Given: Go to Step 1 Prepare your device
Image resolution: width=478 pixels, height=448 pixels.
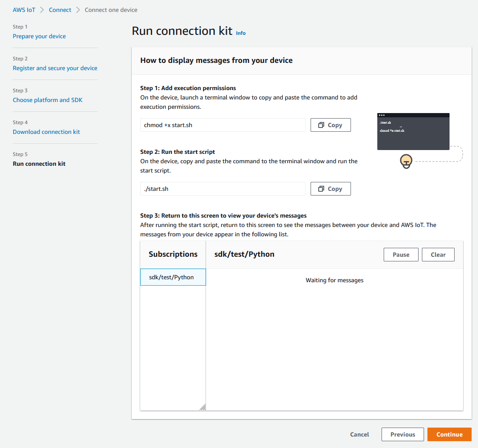Looking at the screenshot, I should tap(39, 36).
